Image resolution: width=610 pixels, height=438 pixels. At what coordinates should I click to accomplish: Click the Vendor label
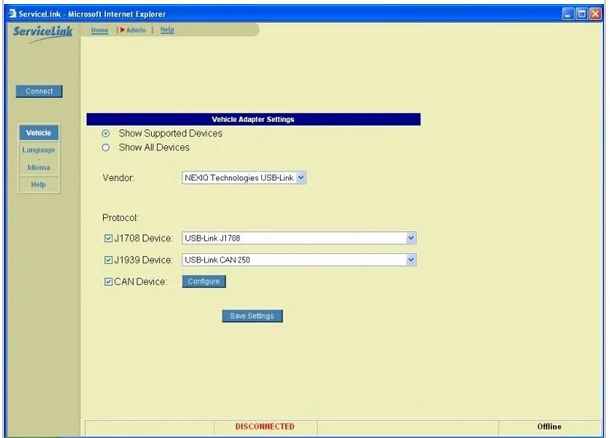point(118,178)
